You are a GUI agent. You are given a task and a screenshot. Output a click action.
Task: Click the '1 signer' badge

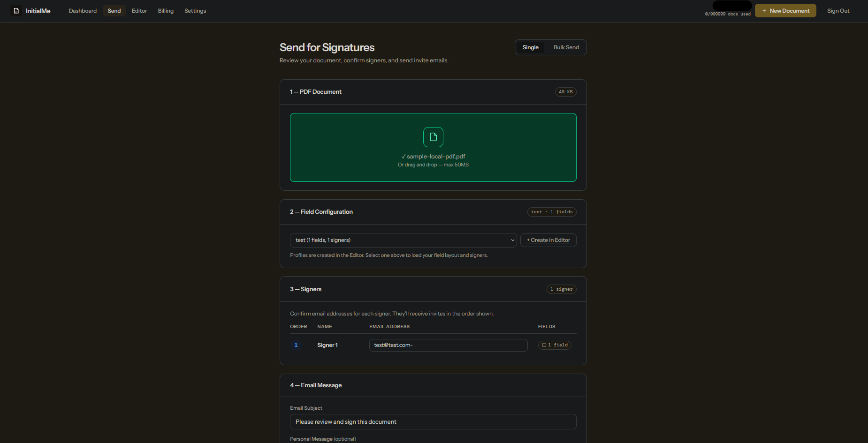click(x=562, y=289)
